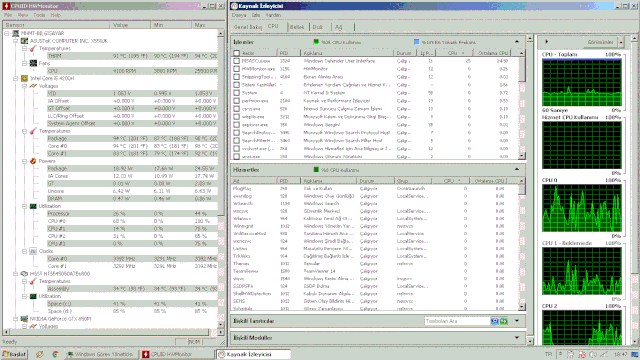Click the thermometer icon of ASUSTeK Temperatures
Screen dimensions: 640x360
pyautogui.click(x=33, y=48)
